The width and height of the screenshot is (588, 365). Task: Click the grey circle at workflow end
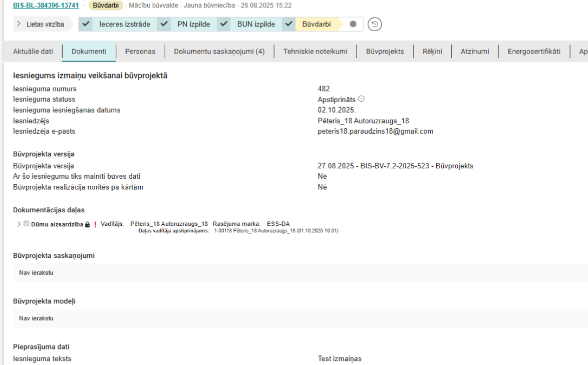(x=353, y=24)
